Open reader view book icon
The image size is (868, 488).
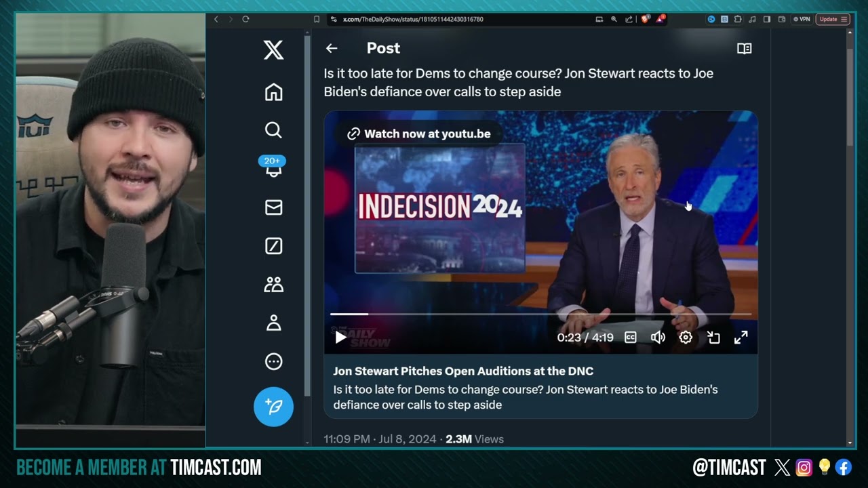tap(744, 48)
